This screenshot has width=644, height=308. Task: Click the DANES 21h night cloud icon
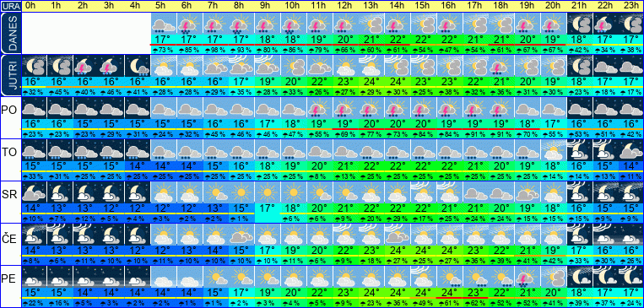580,24
